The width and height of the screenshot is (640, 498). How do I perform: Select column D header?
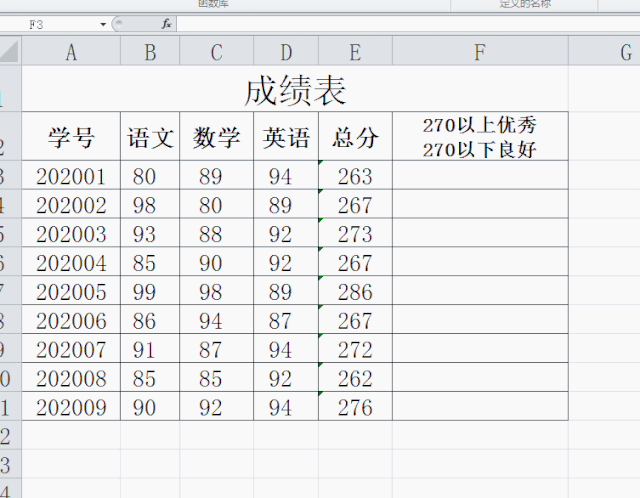[x=286, y=51]
